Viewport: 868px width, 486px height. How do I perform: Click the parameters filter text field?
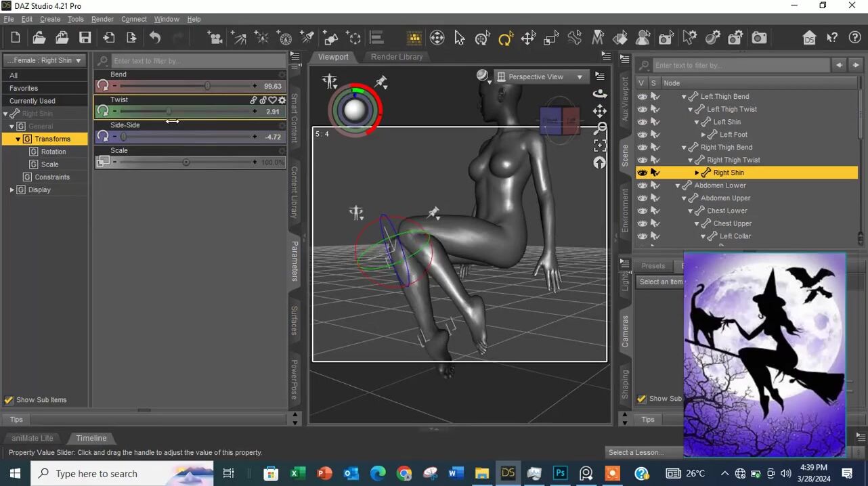(196, 61)
